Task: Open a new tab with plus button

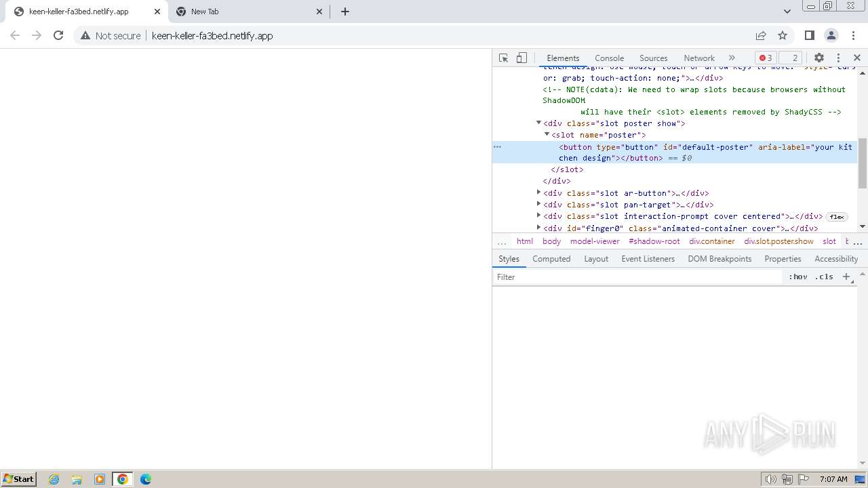Action: pyautogui.click(x=345, y=12)
